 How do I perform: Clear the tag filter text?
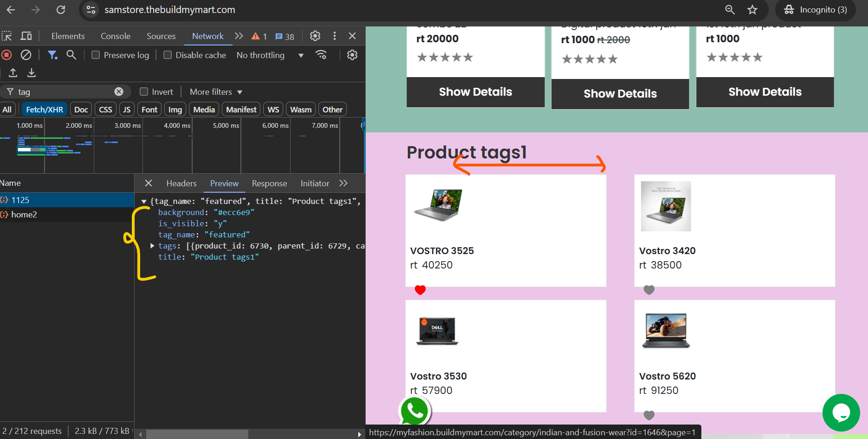tap(119, 92)
